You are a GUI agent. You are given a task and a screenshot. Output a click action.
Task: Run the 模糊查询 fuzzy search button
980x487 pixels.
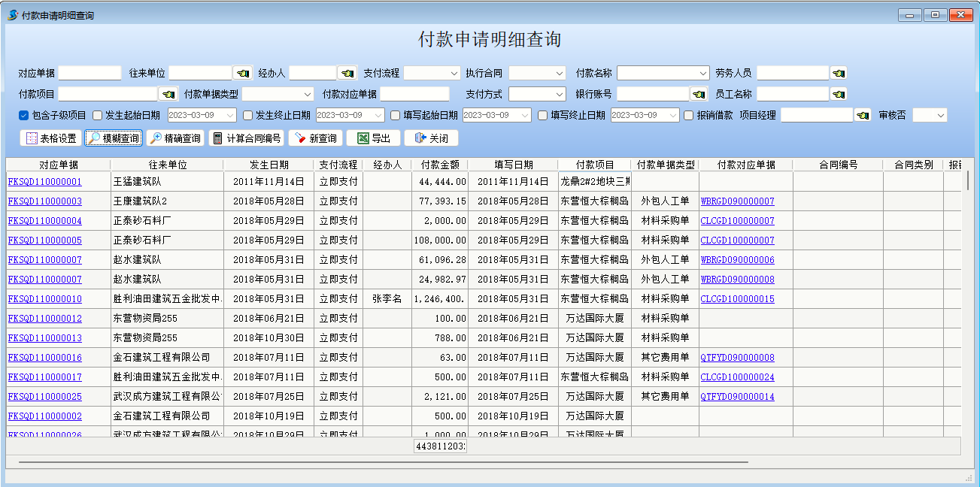pyautogui.click(x=113, y=138)
